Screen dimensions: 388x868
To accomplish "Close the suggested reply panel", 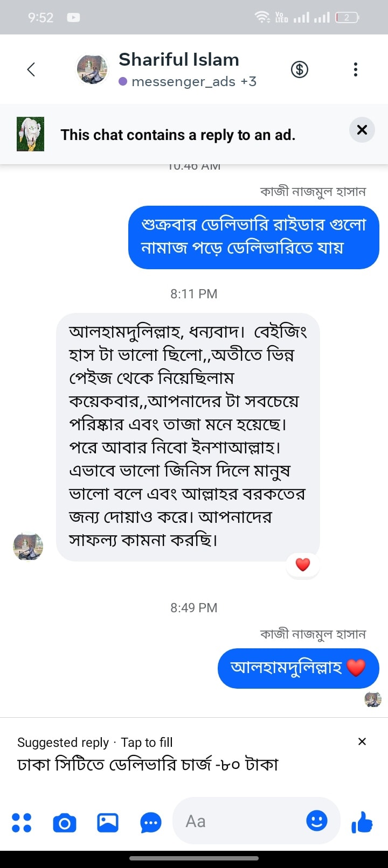I will coord(362,741).
